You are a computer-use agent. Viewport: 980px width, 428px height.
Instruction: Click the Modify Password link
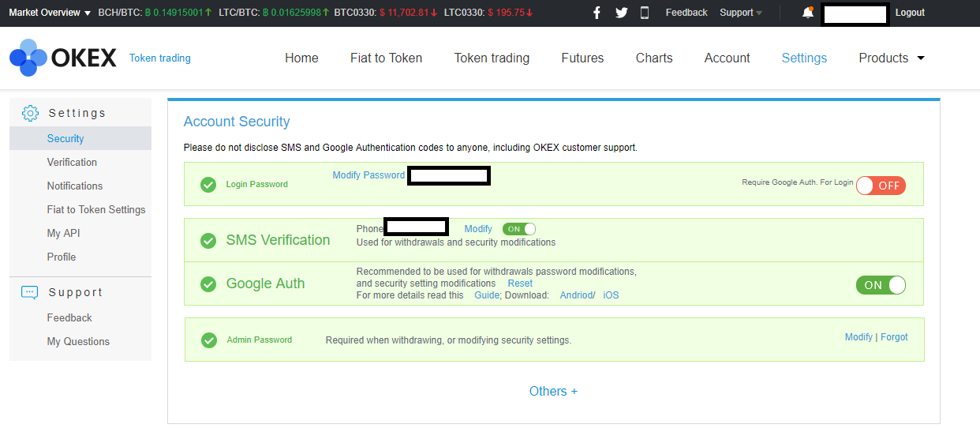[x=368, y=175]
